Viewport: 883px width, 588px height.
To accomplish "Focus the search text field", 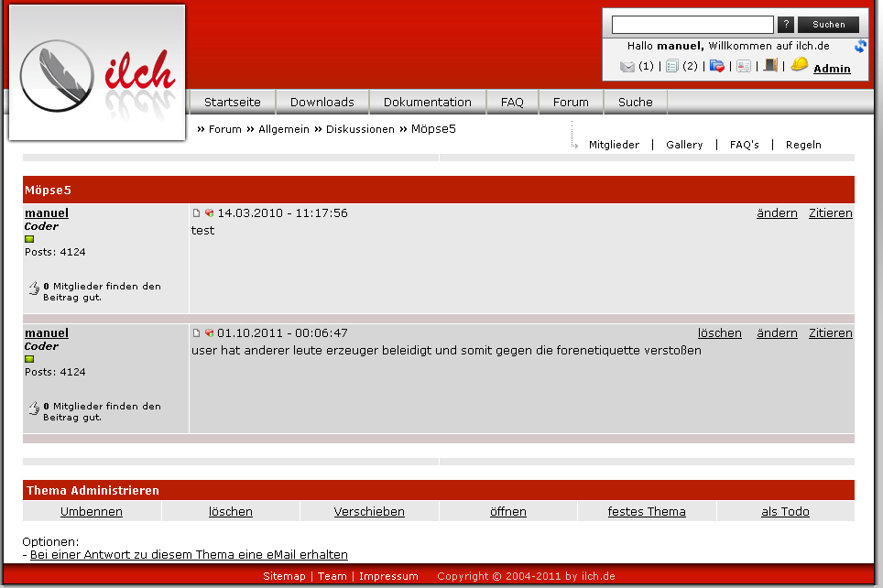I will pos(692,24).
